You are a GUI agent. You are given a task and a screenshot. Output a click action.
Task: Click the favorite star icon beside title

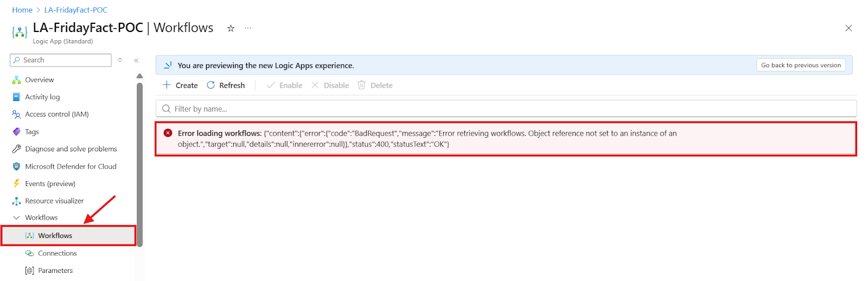231,28
